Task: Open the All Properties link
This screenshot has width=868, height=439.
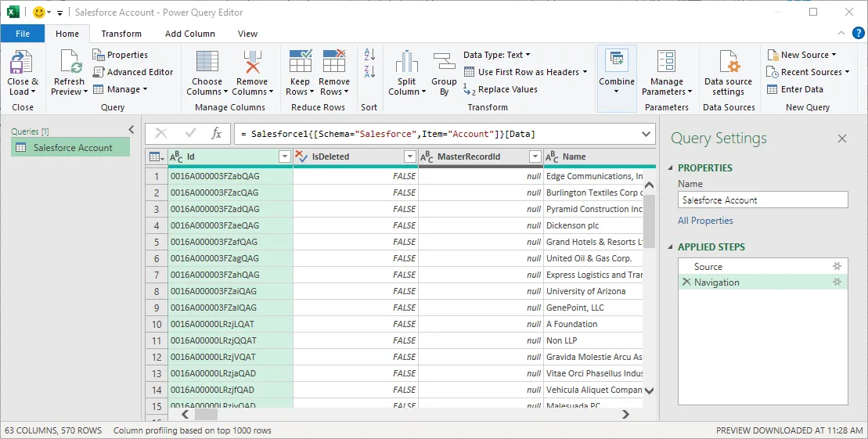Action: pyautogui.click(x=705, y=221)
